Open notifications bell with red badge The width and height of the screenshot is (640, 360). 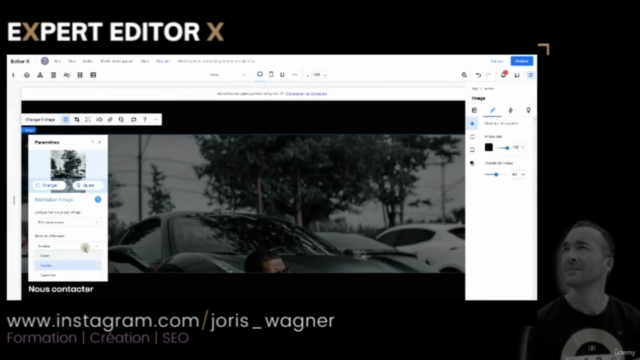tap(504, 75)
